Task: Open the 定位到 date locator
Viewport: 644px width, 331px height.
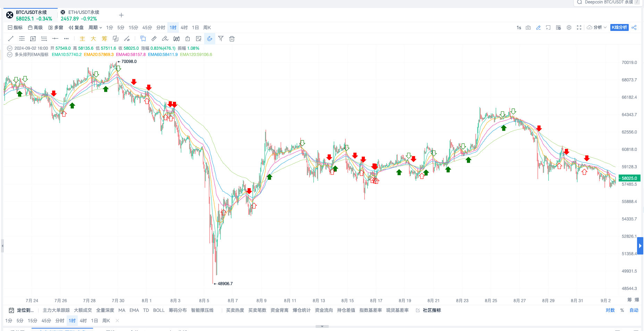Action: (21, 310)
